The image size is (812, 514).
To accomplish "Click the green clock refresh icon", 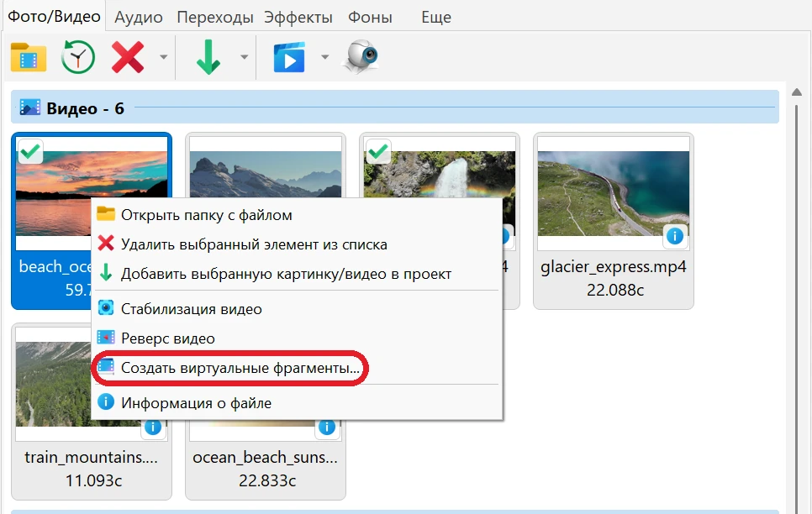I will (77, 57).
